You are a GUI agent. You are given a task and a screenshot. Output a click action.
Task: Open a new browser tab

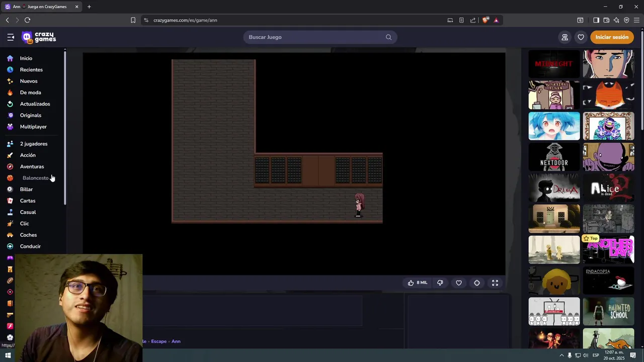pos(89,7)
